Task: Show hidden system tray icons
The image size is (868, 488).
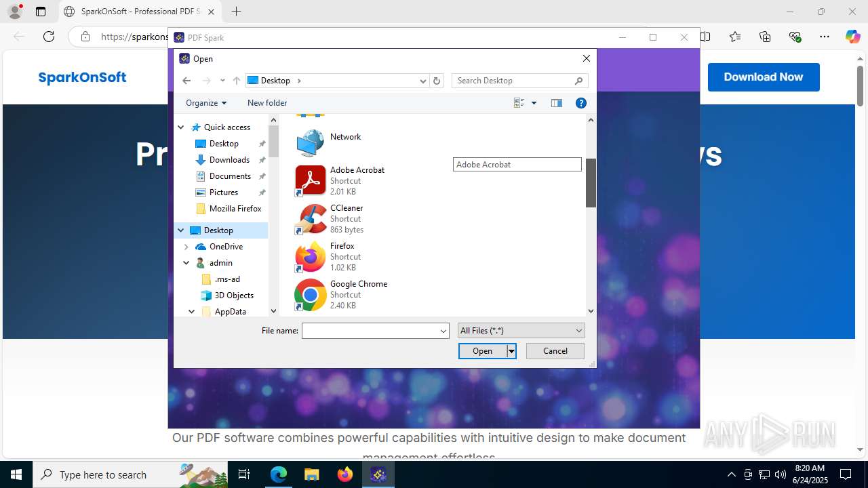Action: click(x=731, y=474)
